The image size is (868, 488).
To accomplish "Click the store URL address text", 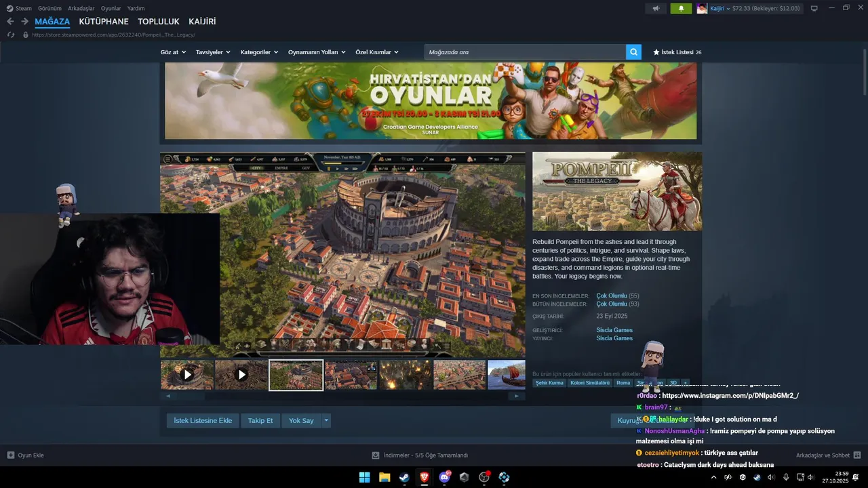I will pyautogui.click(x=113, y=35).
